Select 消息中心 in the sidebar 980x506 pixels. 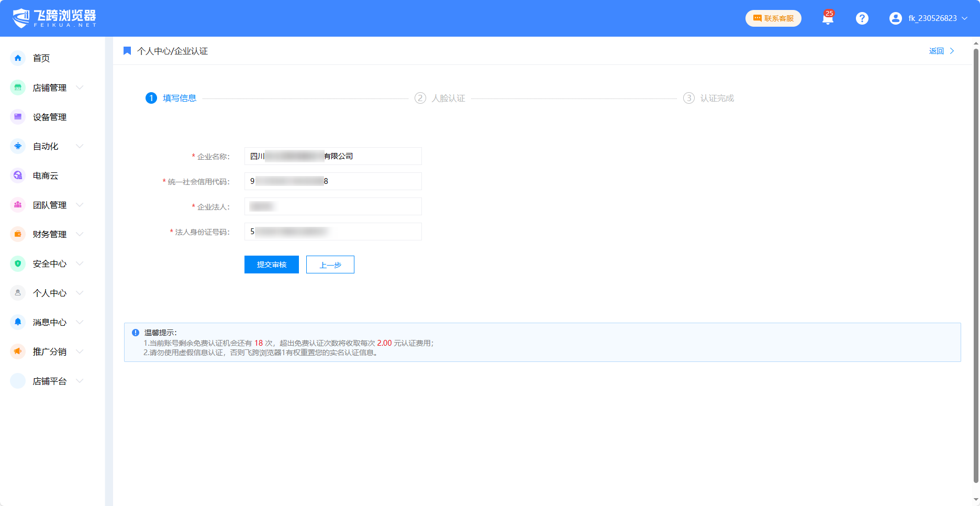(50, 322)
